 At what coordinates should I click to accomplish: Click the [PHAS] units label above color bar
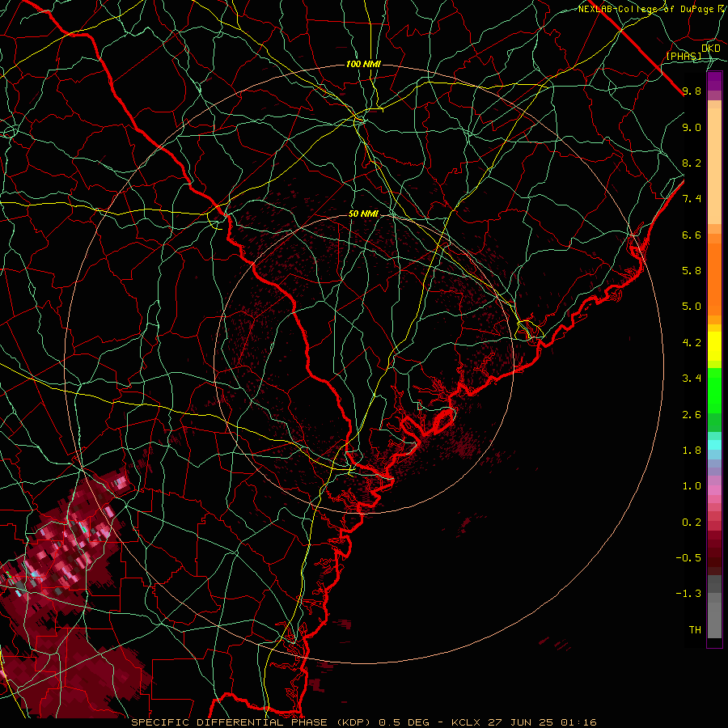coord(684,56)
